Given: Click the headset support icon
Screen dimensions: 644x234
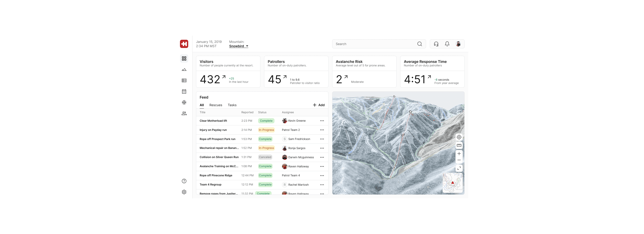Looking at the screenshot, I should coord(436,44).
